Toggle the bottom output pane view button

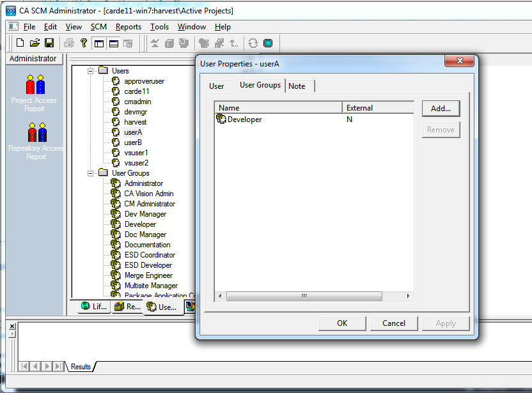114,43
